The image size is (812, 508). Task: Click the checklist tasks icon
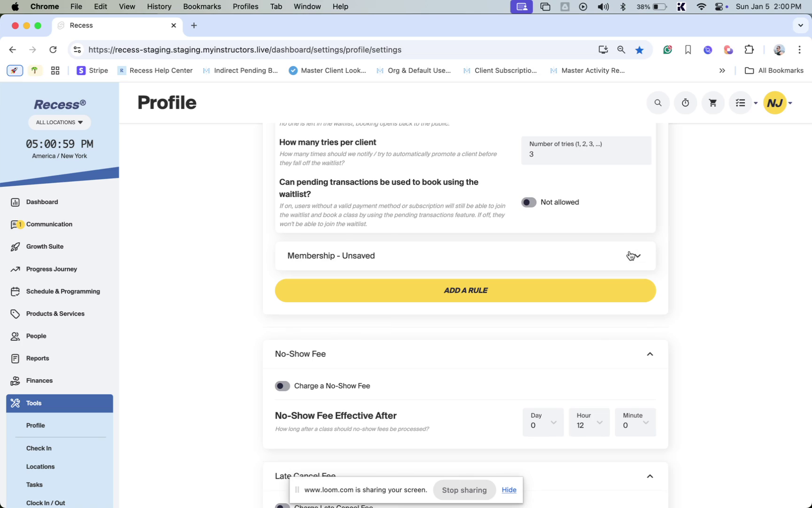pos(741,103)
